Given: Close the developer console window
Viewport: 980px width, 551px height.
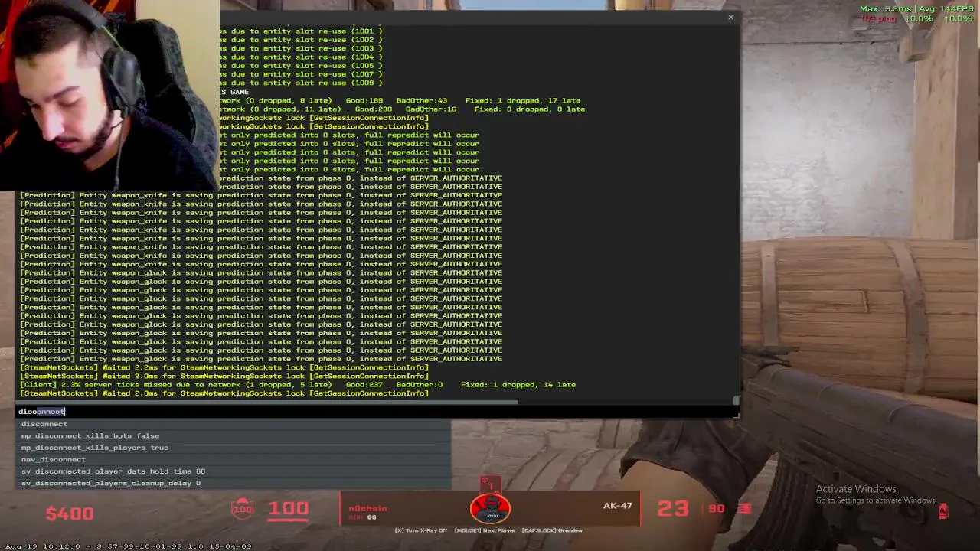Looking at the screenshot, I should click(x=730, y=17).
